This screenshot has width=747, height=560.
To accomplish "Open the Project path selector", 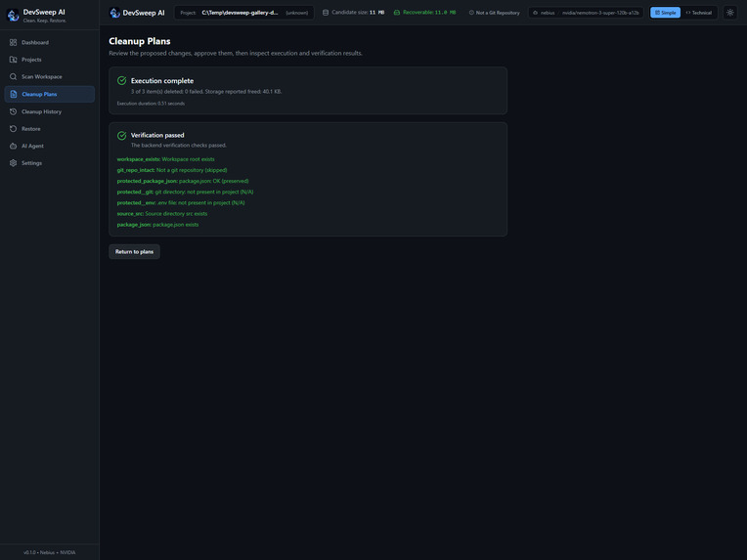I will [x=243, y=13].
